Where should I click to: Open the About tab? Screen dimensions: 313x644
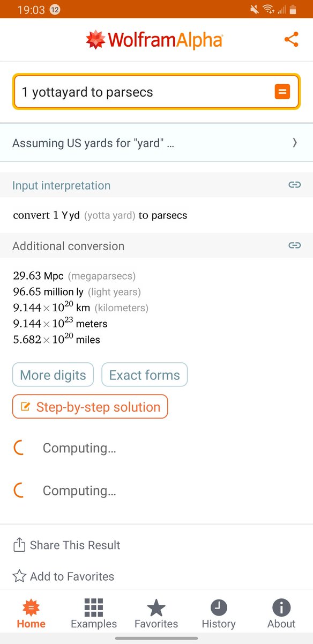(x=281, y=614)
